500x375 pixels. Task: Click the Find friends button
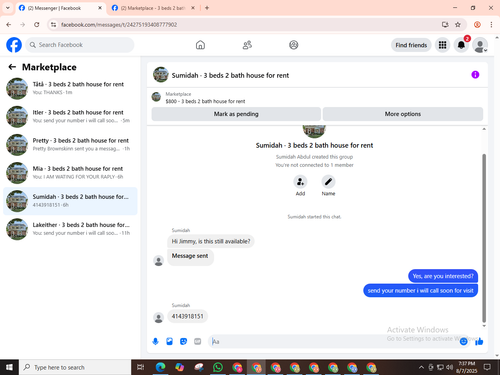click(x=411, y=45)
